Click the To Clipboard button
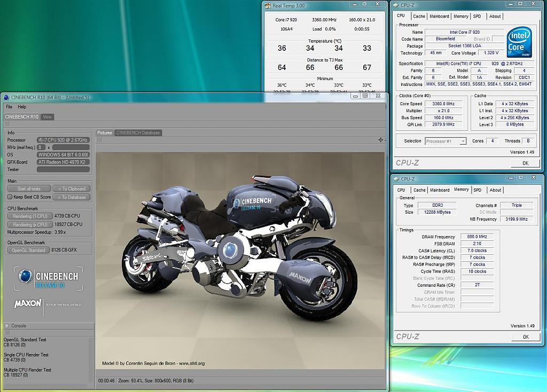Screen dimensions: 547x392 (72, 189)
